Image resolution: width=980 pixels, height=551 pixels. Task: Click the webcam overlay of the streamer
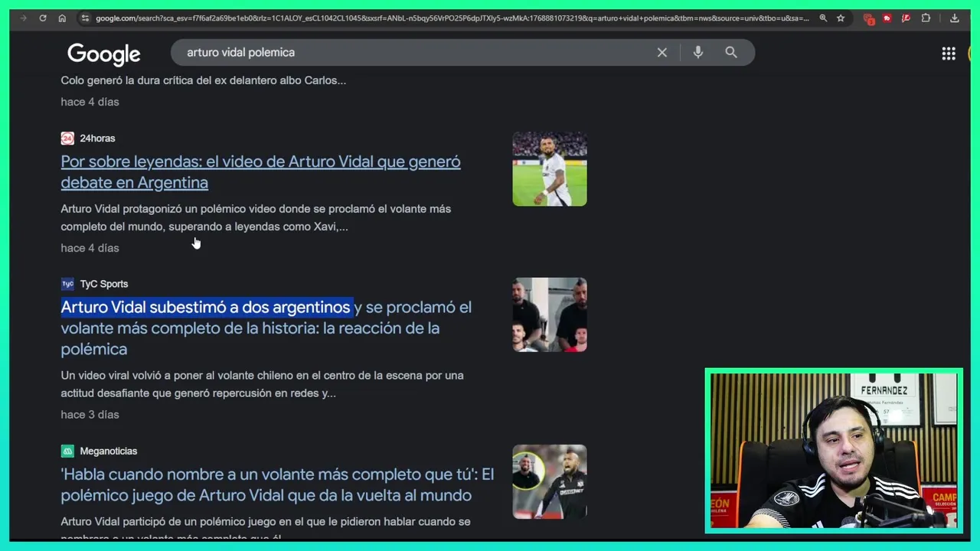[834, 451]
